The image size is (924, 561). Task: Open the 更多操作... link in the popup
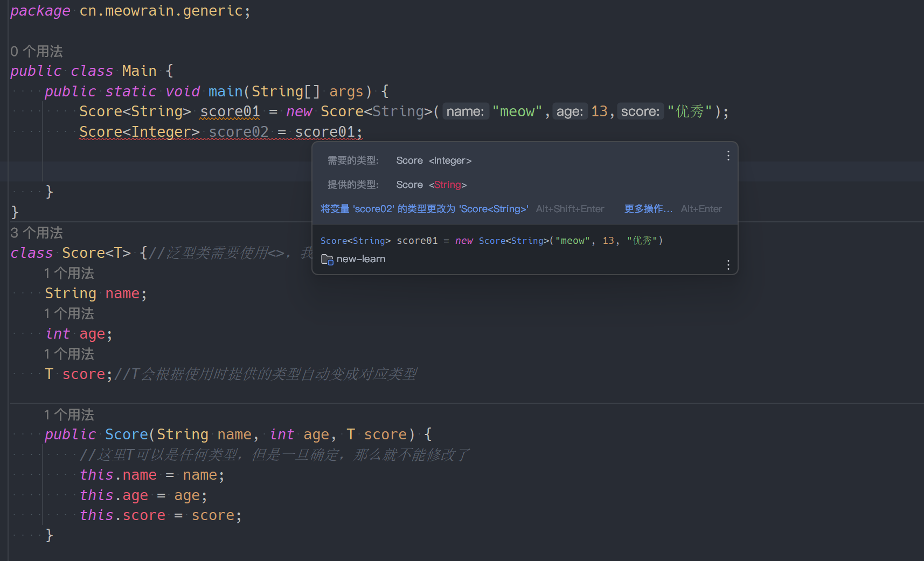point(648,209)
